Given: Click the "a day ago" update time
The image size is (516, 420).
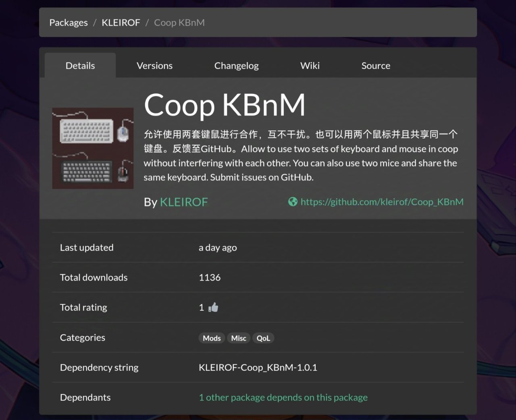Looking at the screenshot, I should point(218,248).
